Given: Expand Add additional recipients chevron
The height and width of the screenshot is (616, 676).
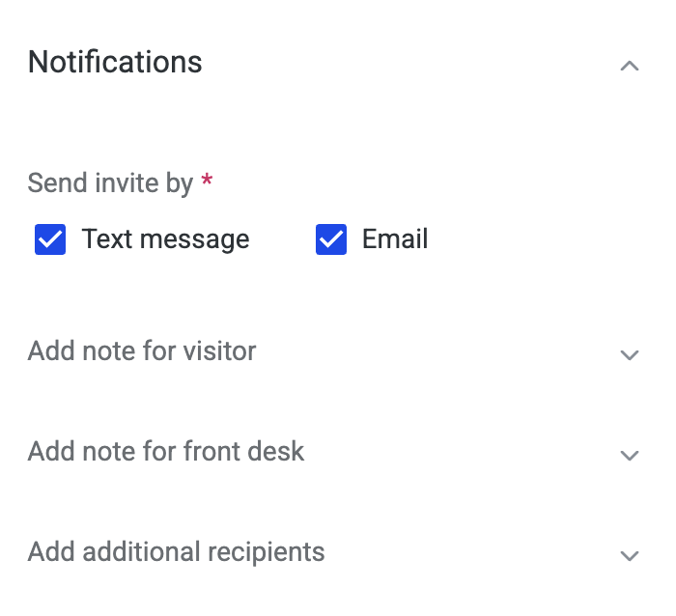Looking at the screenshot, I should [630, 556].
